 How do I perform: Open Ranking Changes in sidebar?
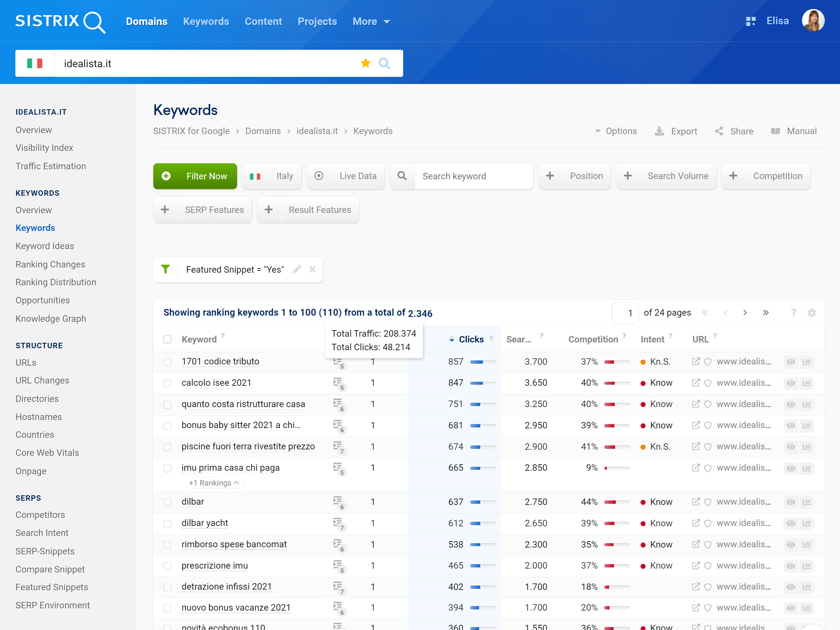click(x=50, y=264)
